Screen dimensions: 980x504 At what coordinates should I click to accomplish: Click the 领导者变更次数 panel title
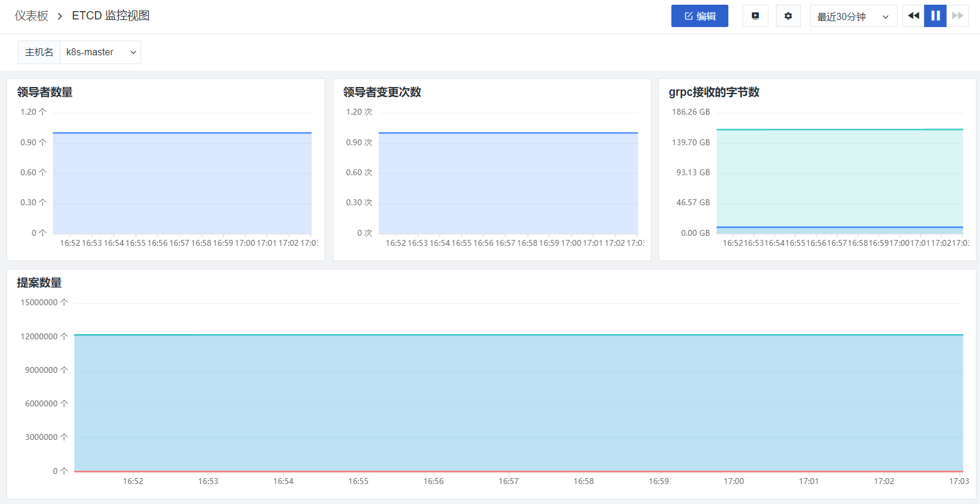click(x=382, y=92)
